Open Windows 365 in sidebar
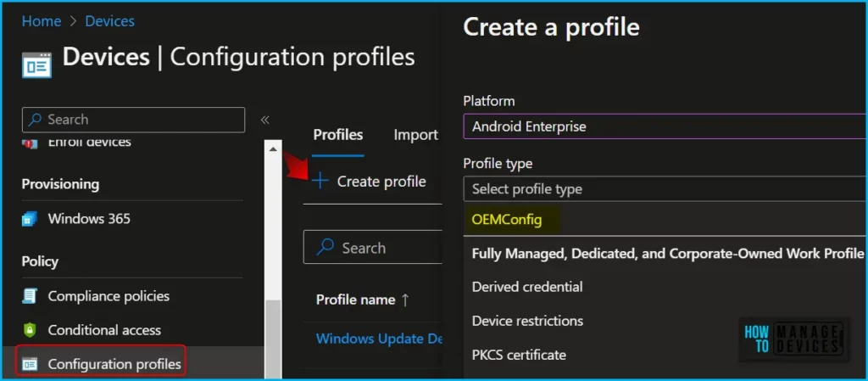The image size is (868, 381). tap(88, 219)
